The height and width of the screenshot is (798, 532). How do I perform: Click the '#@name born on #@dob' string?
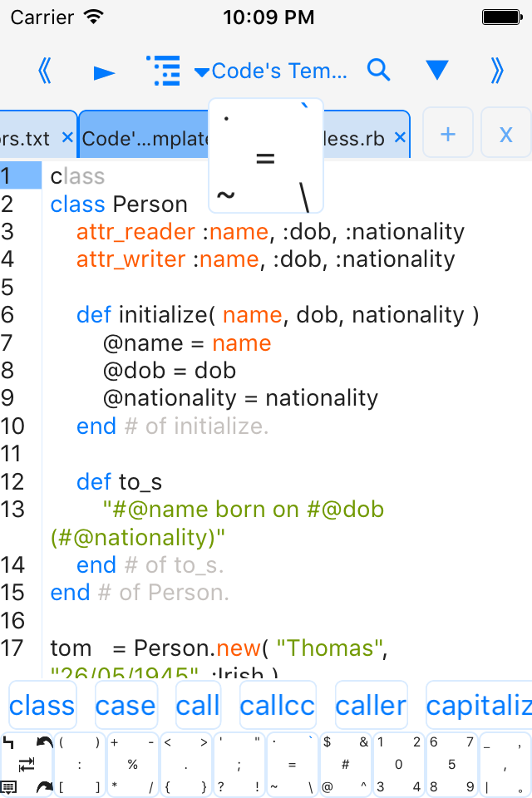[244, 510]
